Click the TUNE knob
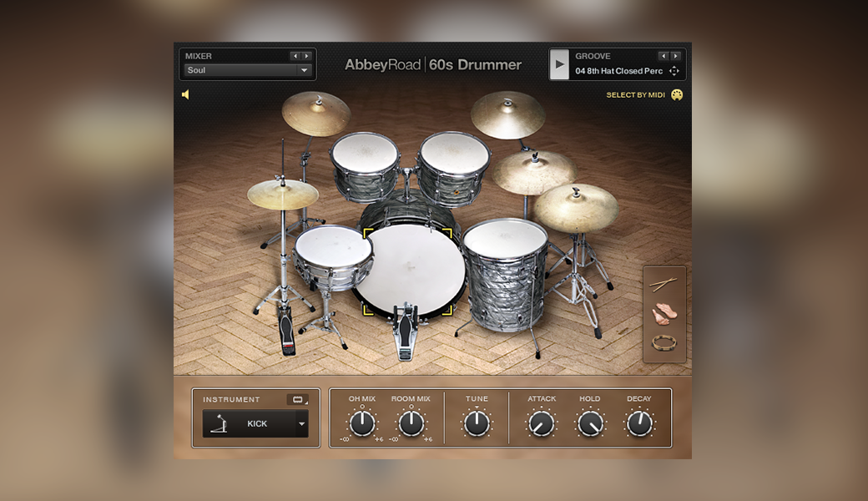This screenshot has height=501, width=868. pyautogui.click(x=477, y=423)
